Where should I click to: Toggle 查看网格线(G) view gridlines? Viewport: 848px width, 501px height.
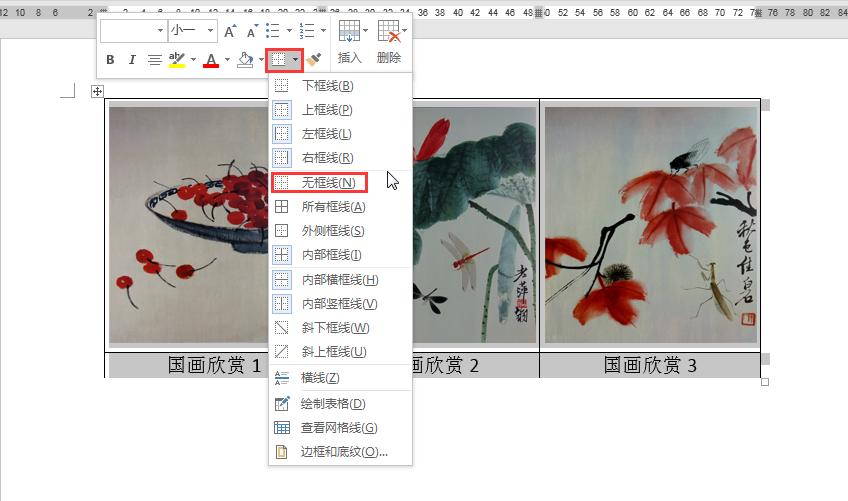340,428
